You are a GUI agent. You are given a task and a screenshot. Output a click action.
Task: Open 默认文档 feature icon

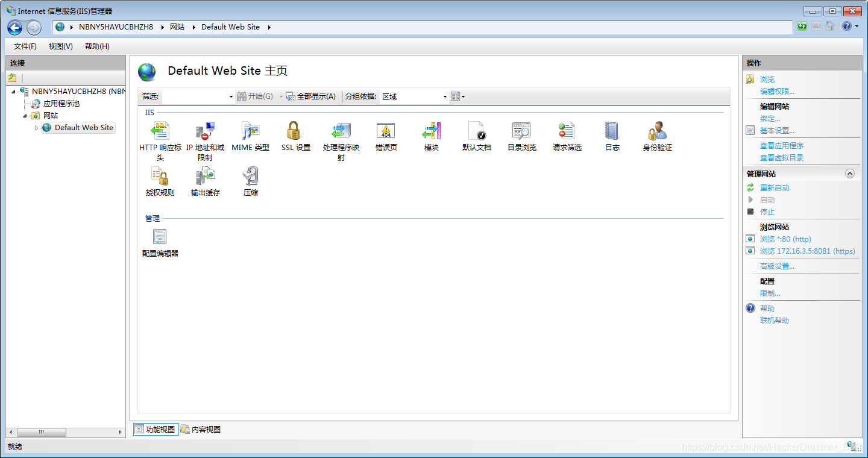pos(477,131)
